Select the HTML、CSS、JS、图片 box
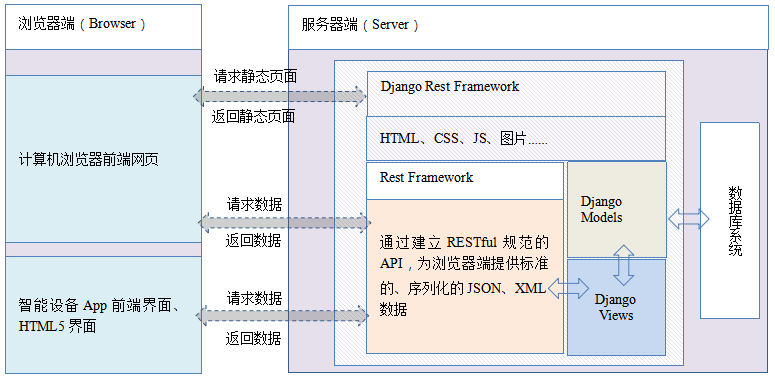Screen dimensions: 775x380 pyautogui.click(x=516, y=139)
